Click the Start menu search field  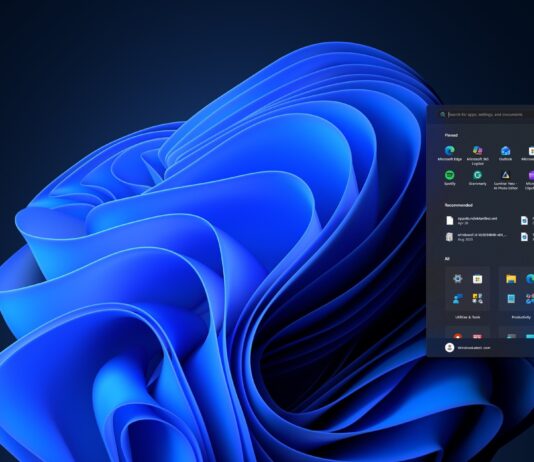pyautogui.click(x=487, y=115)
